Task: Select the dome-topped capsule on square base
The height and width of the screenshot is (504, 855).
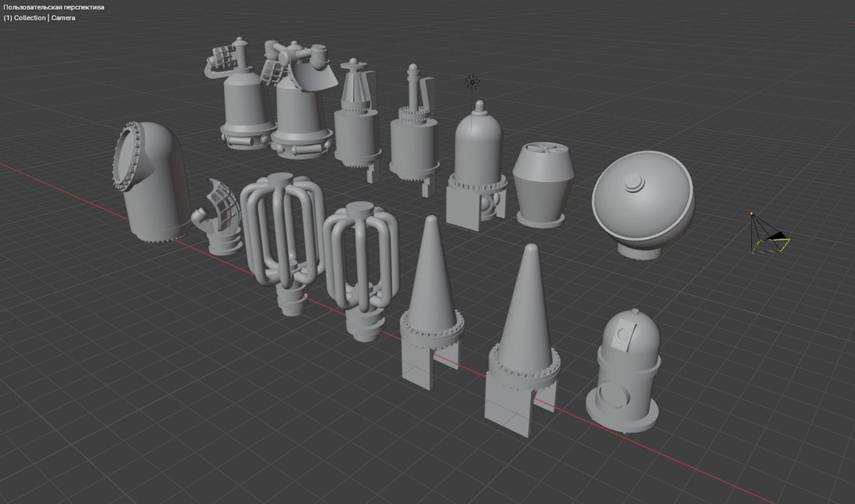Action: point(477,166)
